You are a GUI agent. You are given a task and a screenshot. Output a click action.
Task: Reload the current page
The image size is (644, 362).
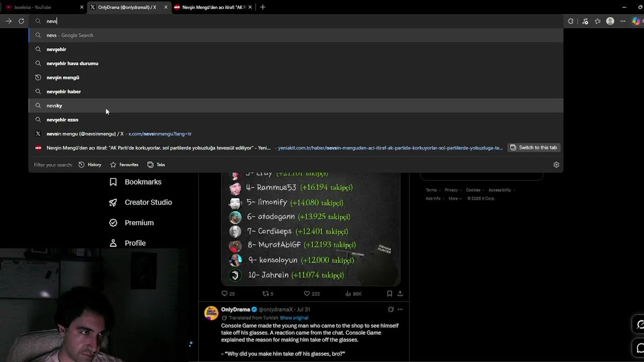coord(21,21)
